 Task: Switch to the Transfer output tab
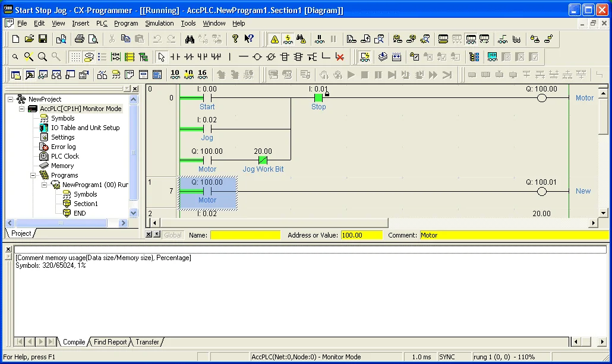[147, 342]
